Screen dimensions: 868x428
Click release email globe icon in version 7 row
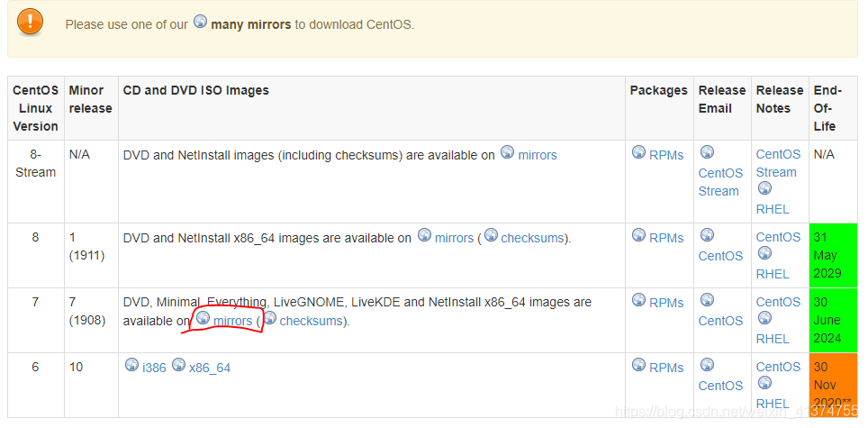[707, 299]
